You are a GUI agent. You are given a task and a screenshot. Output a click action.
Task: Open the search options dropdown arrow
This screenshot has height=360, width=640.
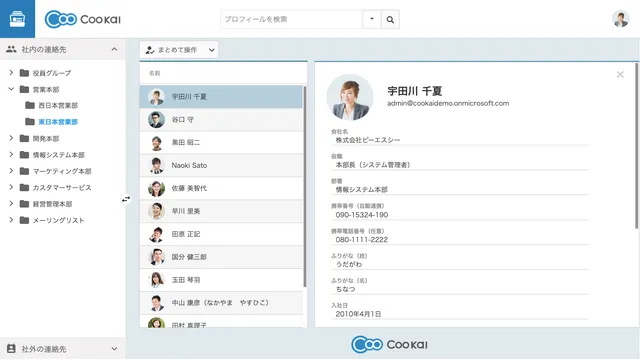(372, 19)
